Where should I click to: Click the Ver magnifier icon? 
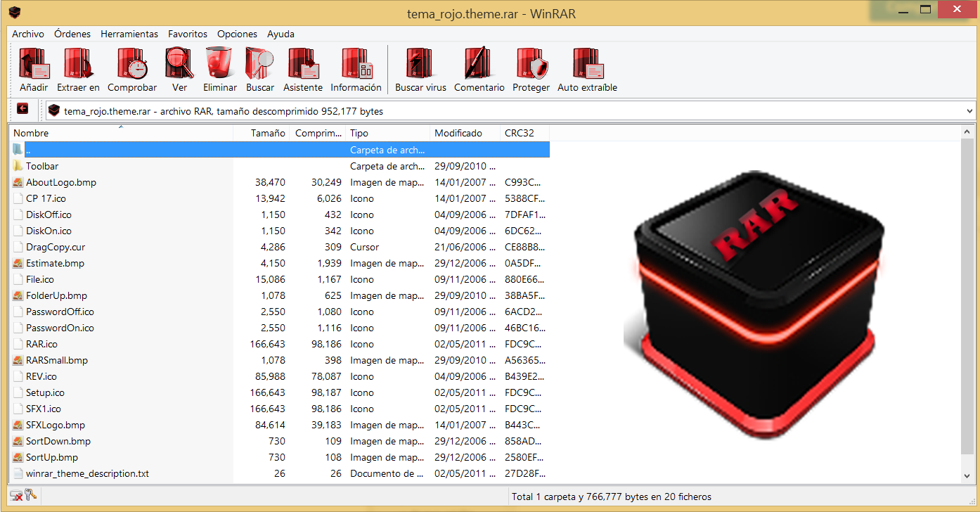[179, 64]
